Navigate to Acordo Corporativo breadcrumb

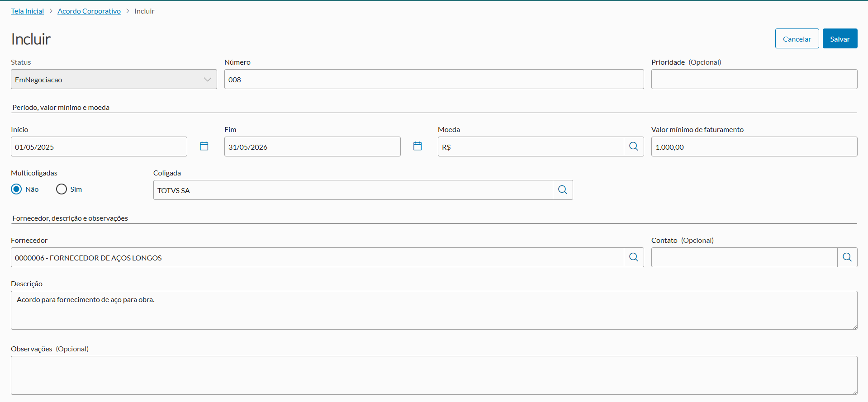pos(89,11)
